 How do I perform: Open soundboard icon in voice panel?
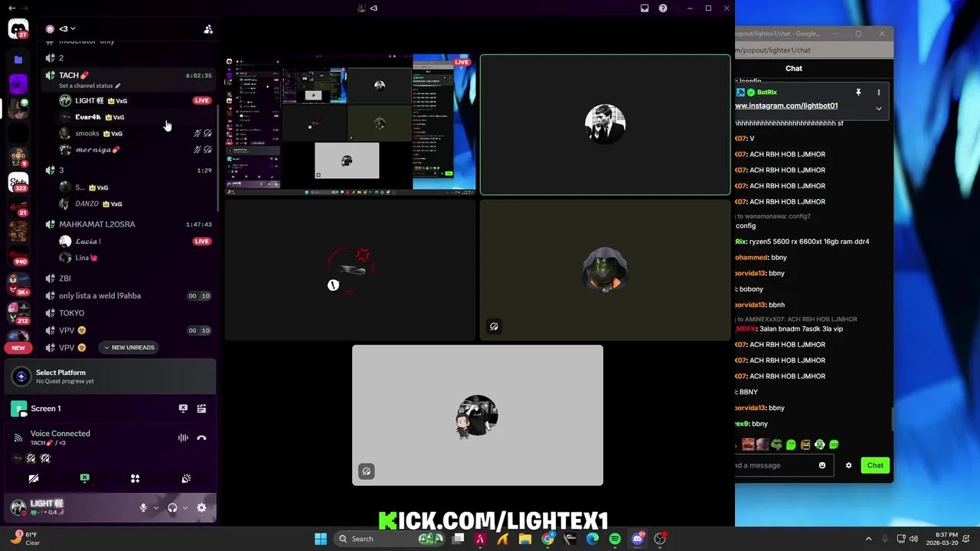pos(186,478)
